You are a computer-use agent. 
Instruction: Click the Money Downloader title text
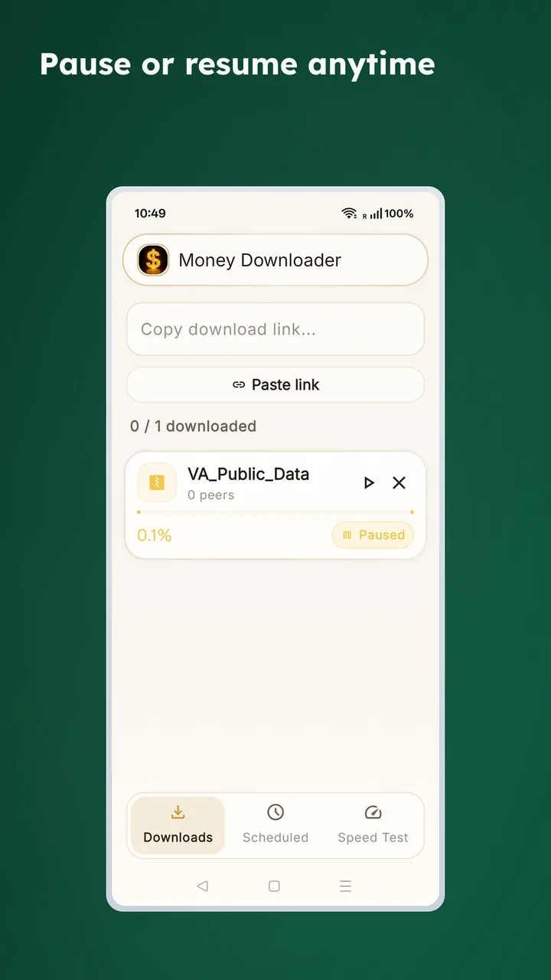pos(260,260)
